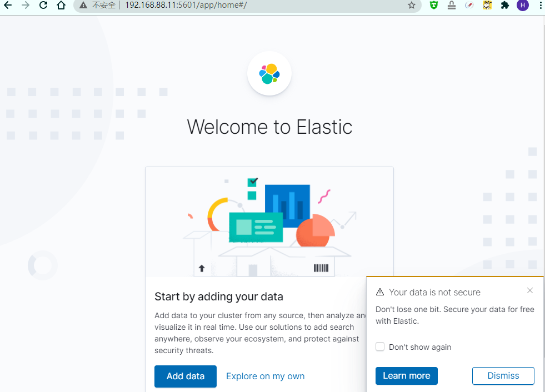Image resolution: width=545 pixels, height=392 pixels.
Task: Click the Explore on my own link
Action: 265,376
